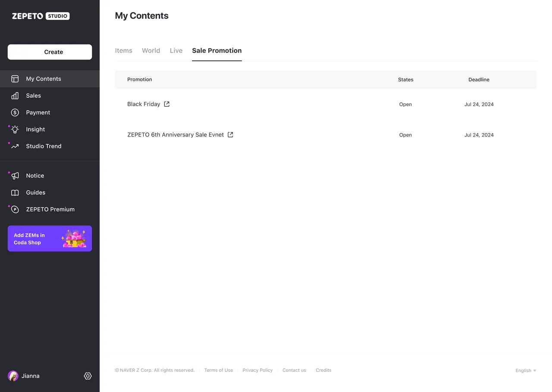Screen dimensions: 552x392
Task: Open the Terms of Use link
Action: 219,370
